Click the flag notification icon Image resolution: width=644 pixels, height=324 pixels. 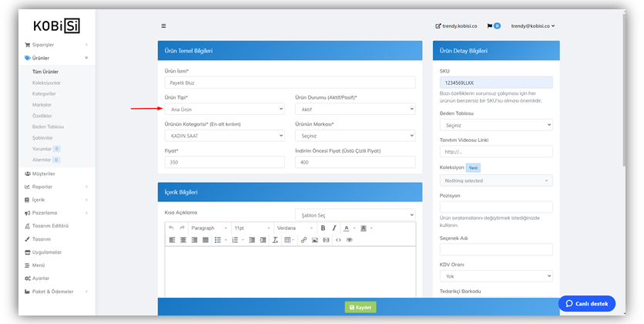click(490, 25)
